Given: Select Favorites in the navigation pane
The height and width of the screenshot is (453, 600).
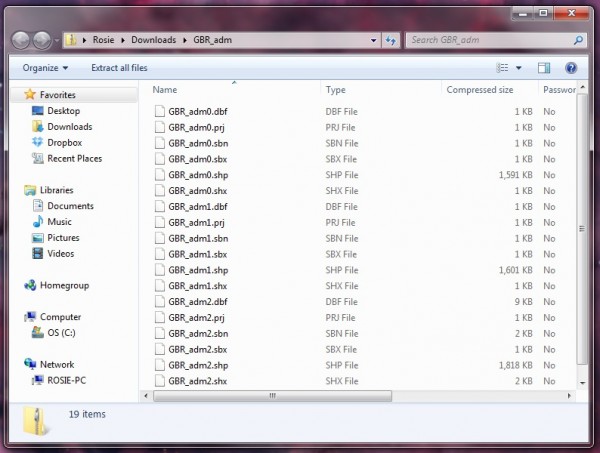Looking at the screenshot, I should coord(57,95).
